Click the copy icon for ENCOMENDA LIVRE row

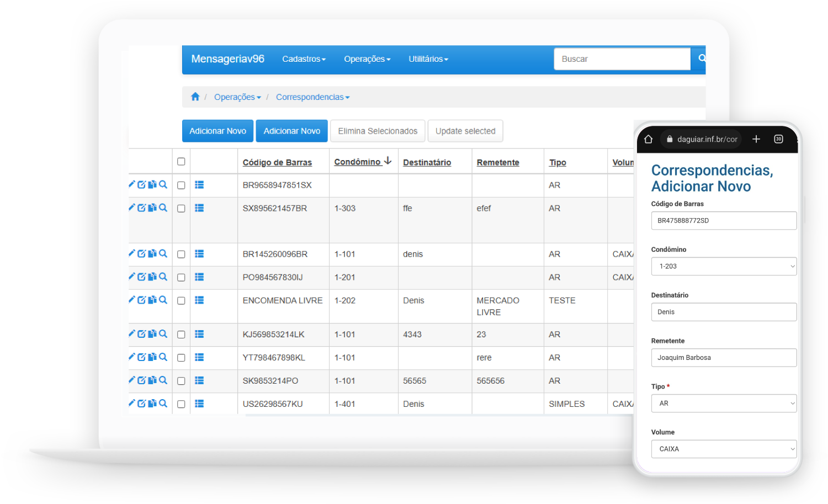(x=152, y=300)
